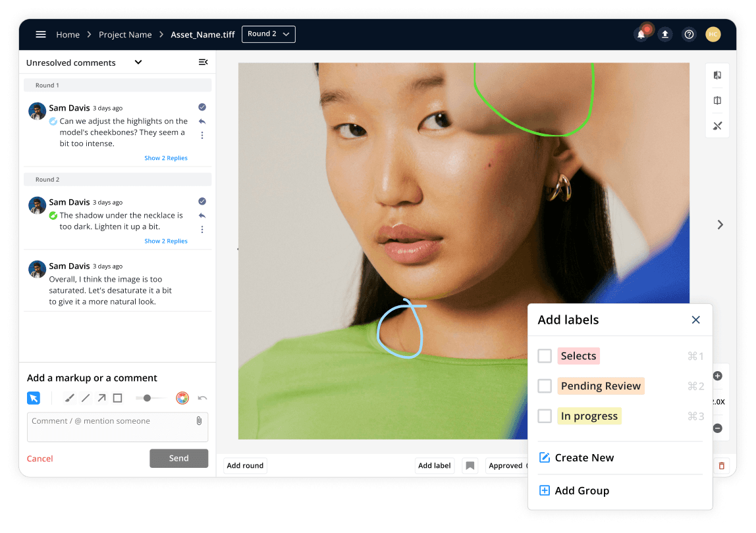Open the Round 2 version dropdown
Viewport: 756px width, 533px height.
coord(268,34)
